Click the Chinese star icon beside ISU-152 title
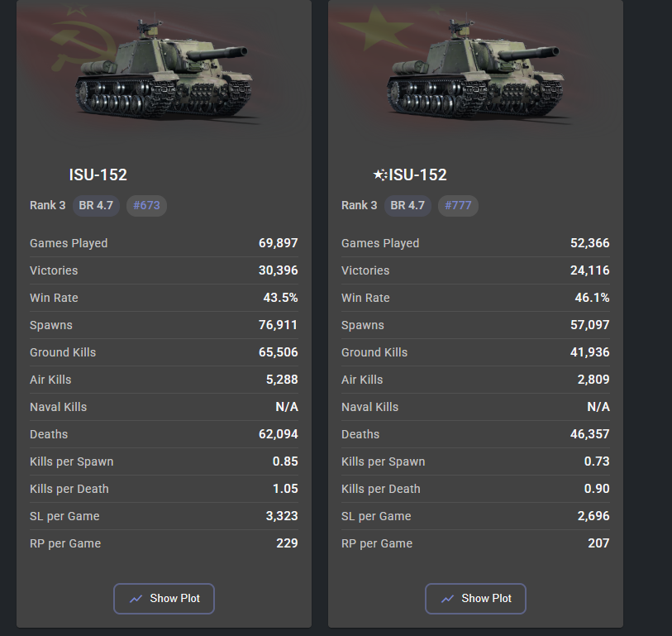This screenshot has width=672, height=636. pos(380,175)
